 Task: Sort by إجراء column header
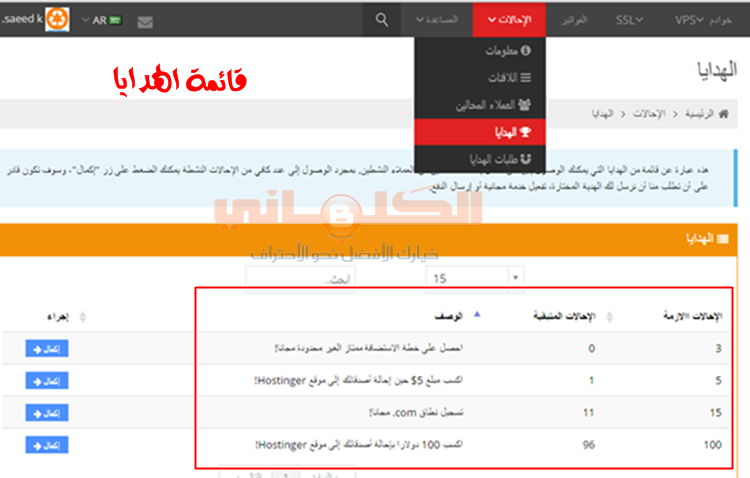coord(58,317)
